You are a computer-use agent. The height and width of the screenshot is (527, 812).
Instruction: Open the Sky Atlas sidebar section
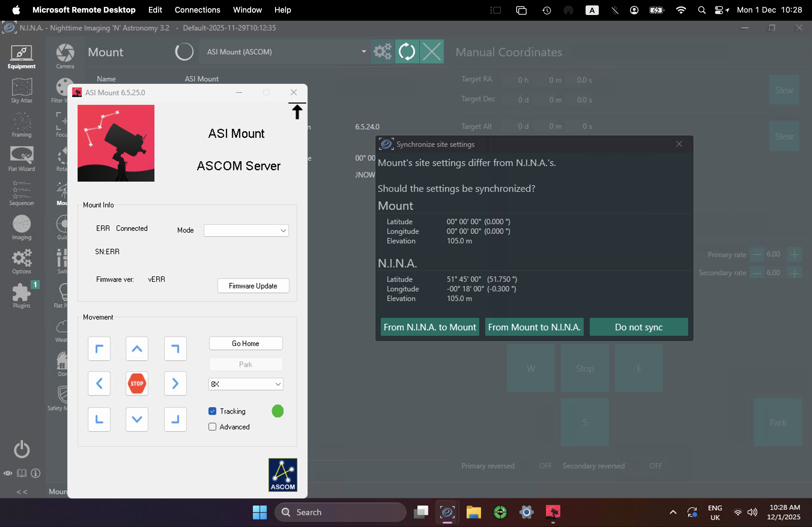click(22, 91)
